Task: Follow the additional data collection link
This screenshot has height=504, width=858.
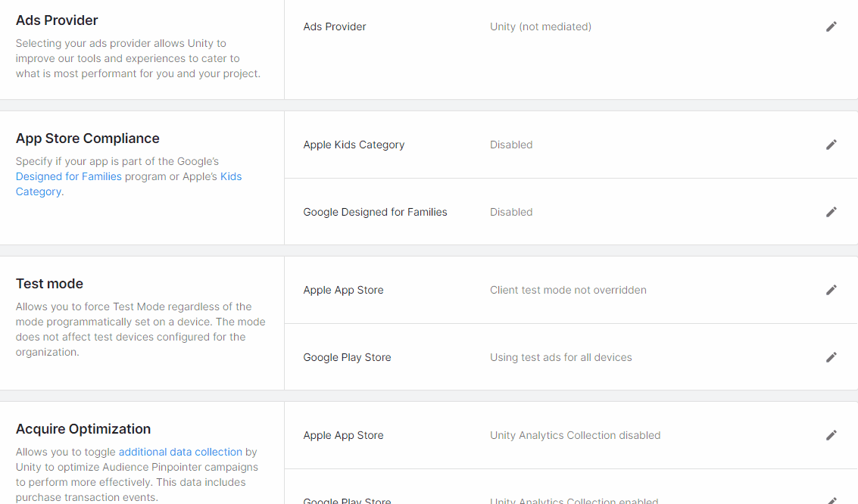Action: [x=180, y=452]
